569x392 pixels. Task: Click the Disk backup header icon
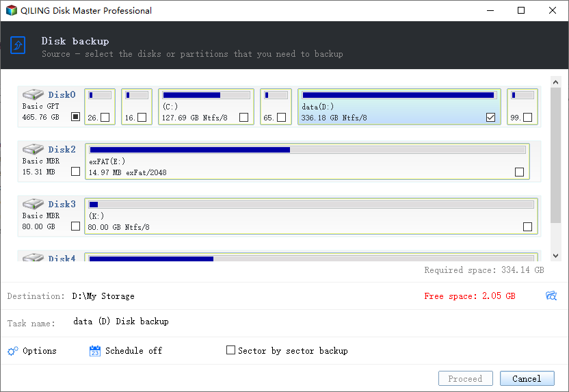pyautogui.click(x=18, y=45)
